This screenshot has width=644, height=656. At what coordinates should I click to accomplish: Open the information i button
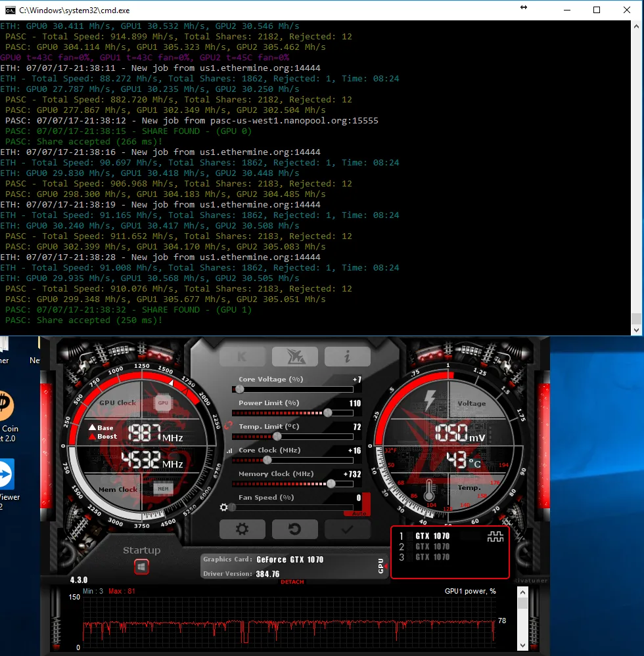pos(347,357)
